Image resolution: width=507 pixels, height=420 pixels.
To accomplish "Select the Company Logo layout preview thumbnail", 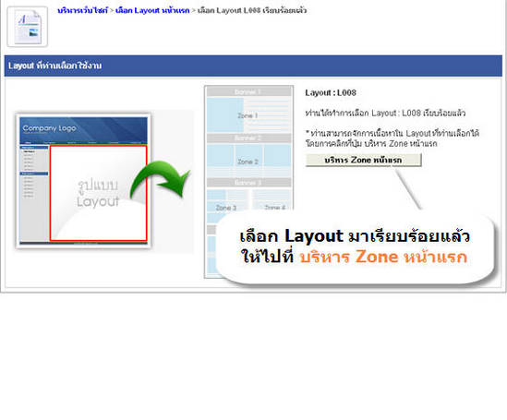I will [x=83, y=181].
